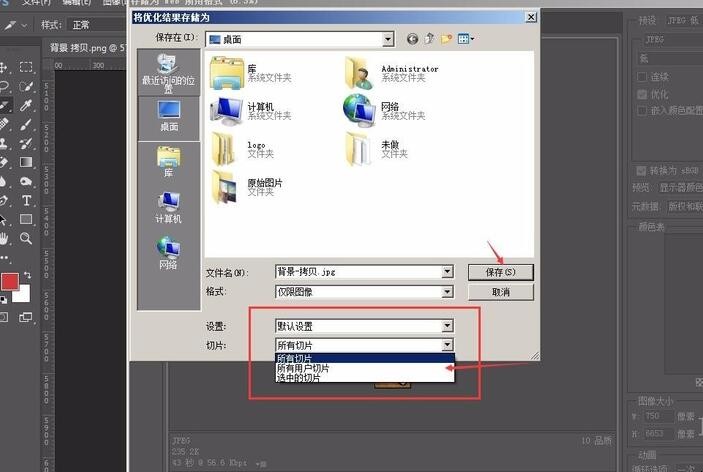The height and width of the screenshot is (472, 703).
Task: Choose 选中的切片 from the dropdown list
Action: (x=364, y=378)
